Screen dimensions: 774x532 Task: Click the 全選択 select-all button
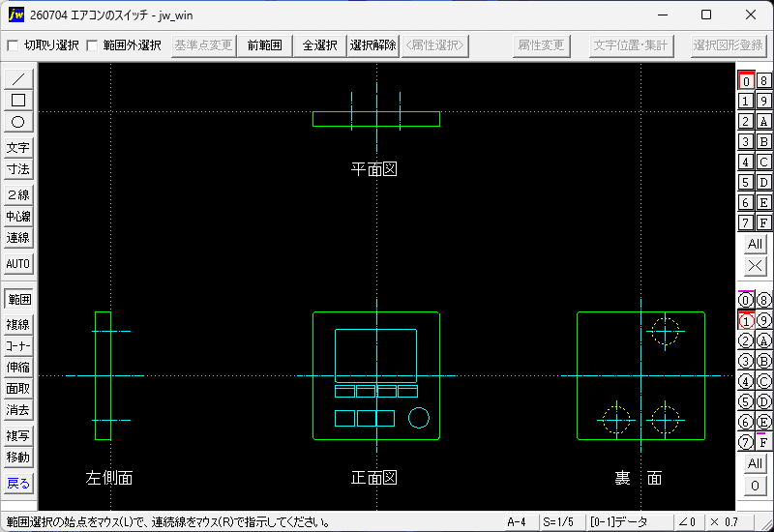tap(320, 45)
